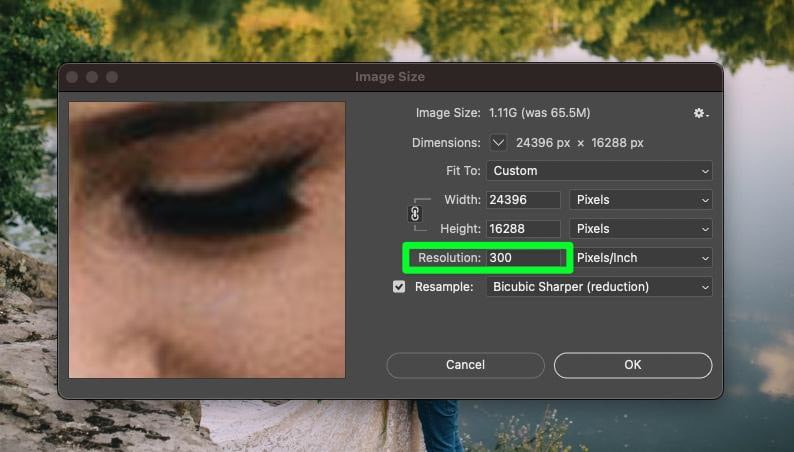Click the Image Size title bar
Image resolution: width=794 pixels, height=452 pixels.
[x=390, y=77]
